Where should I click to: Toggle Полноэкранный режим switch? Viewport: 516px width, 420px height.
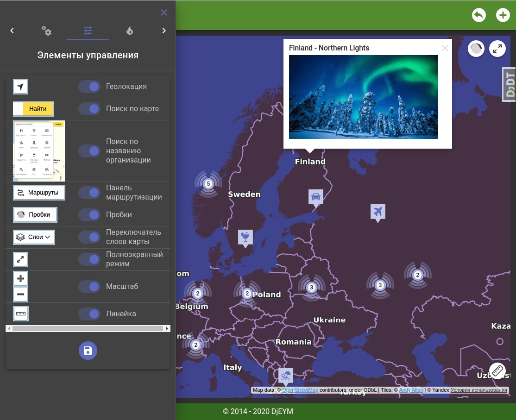89,259
